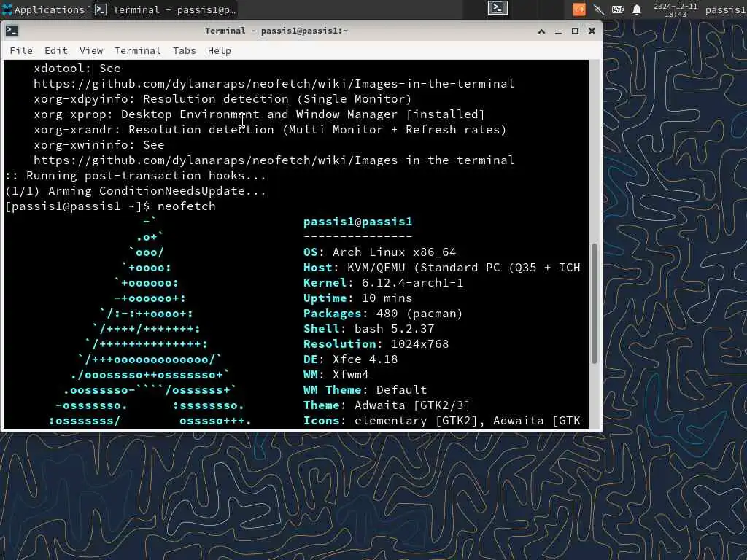The height and width of the screenshot is (560, 747).
Task: Open the Edit menu
Action: pos(55,50)
